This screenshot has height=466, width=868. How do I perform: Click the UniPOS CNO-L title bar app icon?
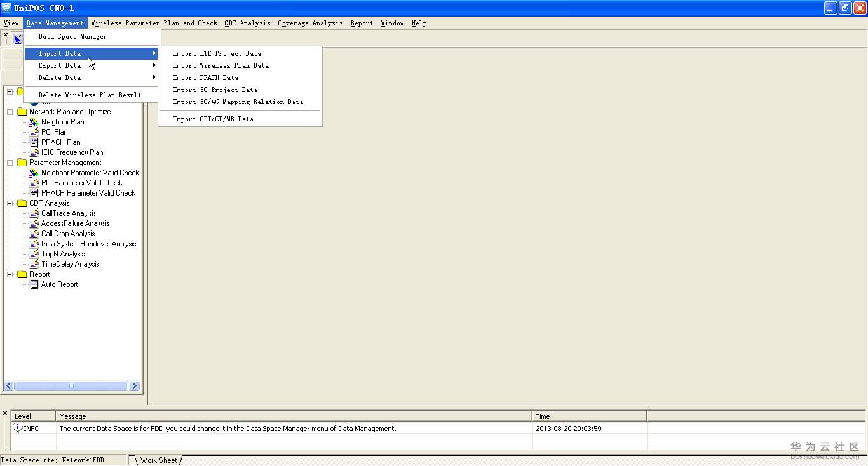[x=7, y=8]
